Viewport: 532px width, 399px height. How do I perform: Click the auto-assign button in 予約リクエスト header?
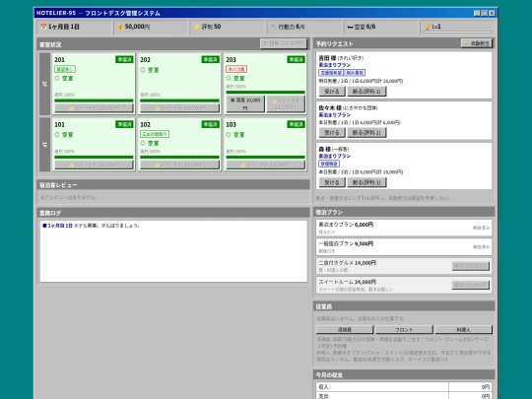[477, 43]
